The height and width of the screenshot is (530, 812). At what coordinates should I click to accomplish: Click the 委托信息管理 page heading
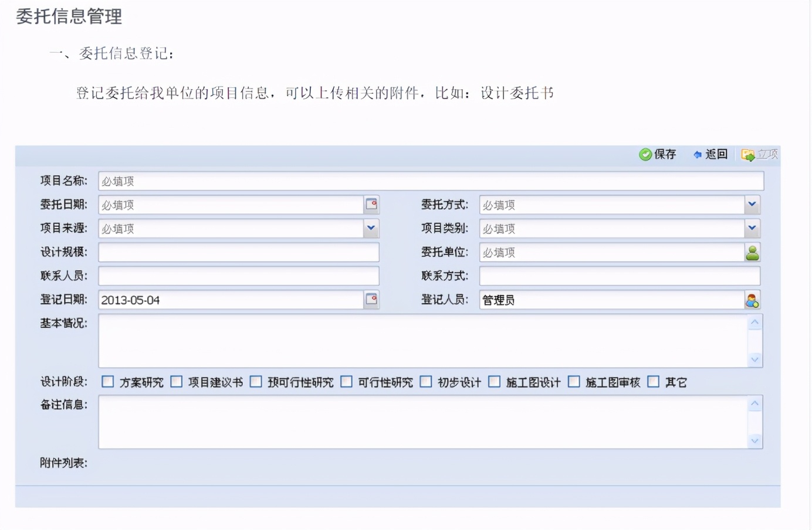69,17
